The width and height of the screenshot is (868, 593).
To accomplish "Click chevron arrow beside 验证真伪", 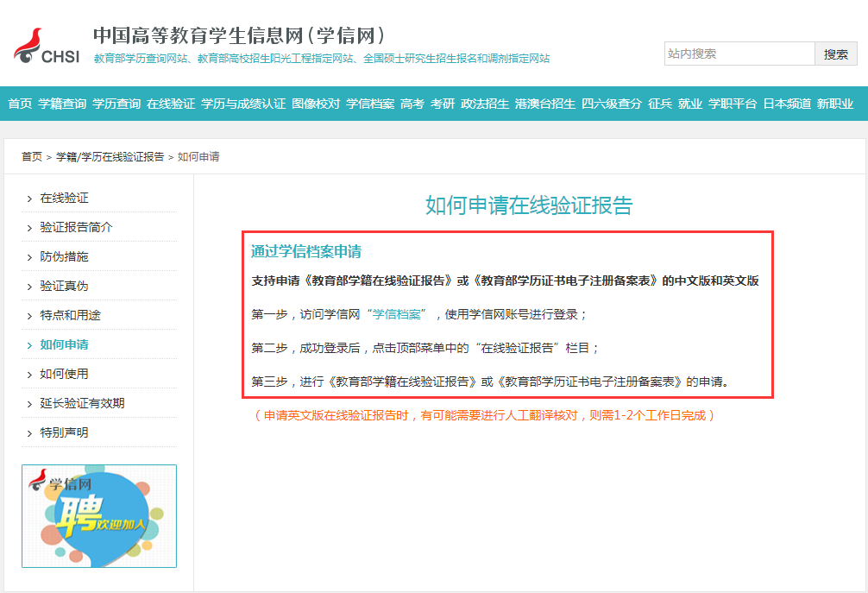I will click(x=30, y=287).
